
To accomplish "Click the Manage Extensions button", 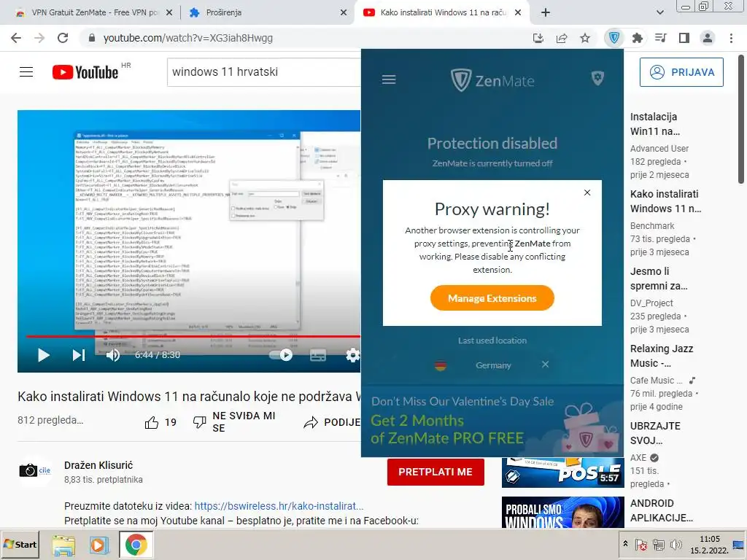I will 492,298.
